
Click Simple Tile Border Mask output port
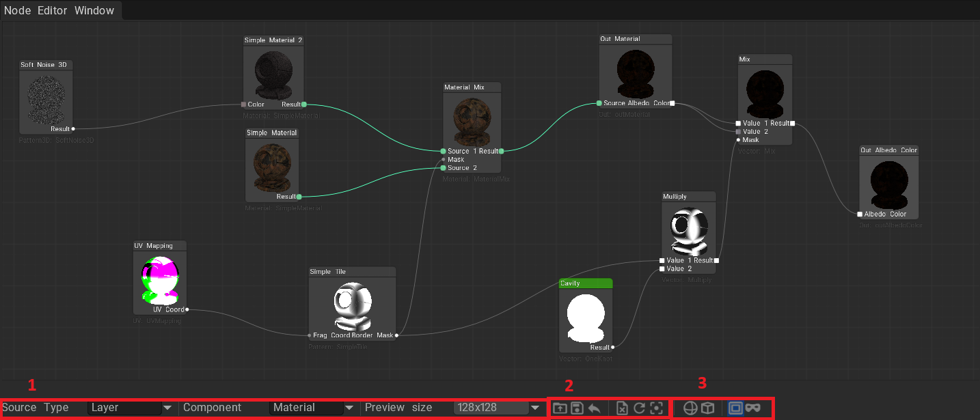(396, 335)
